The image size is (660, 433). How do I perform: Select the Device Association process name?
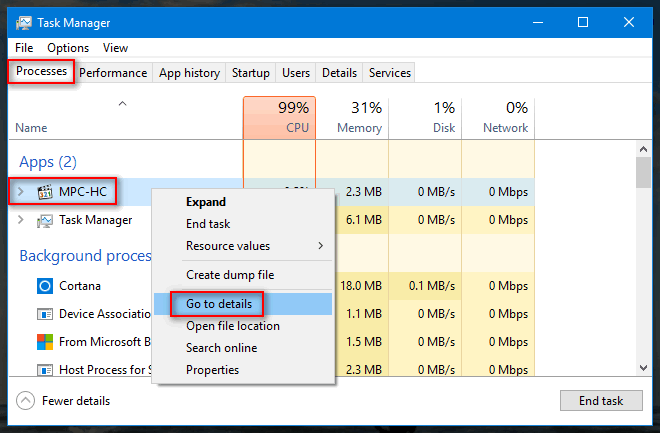pyautogui.click(x=105, y=314)
